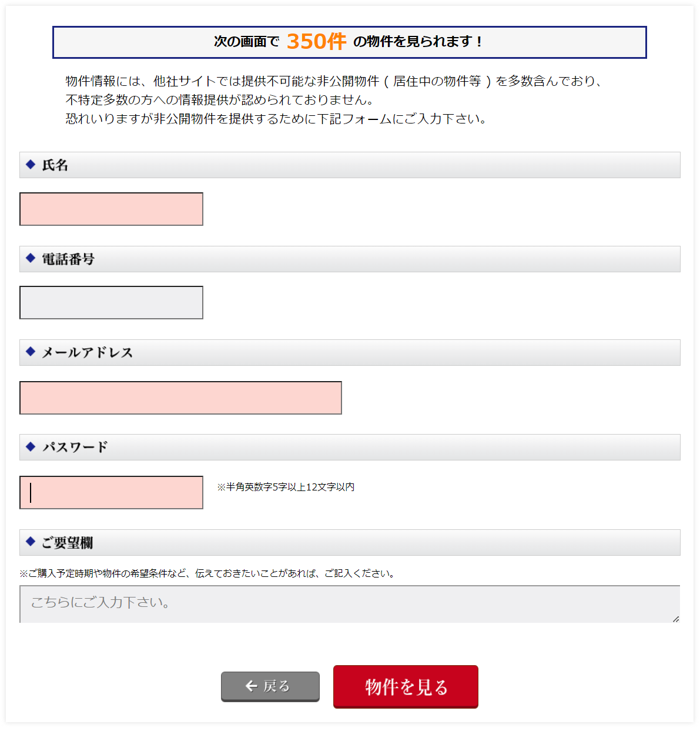Click the diamond icon beside 氏名 header

click(x=31, y=165)
